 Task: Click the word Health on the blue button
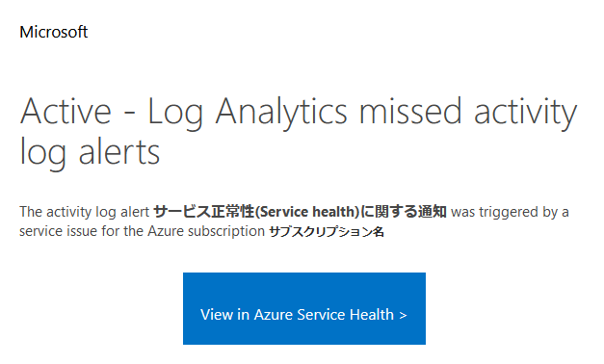click(371, 315)
